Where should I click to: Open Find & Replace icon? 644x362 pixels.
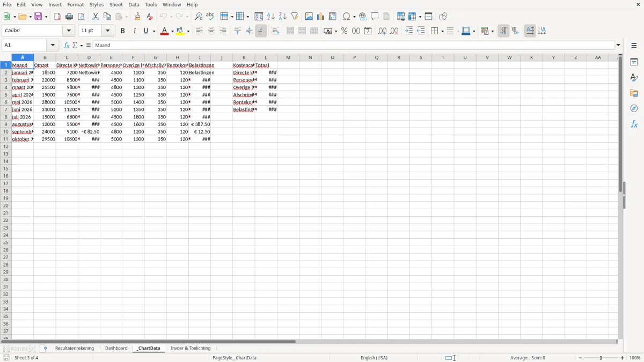pos(199,17)
